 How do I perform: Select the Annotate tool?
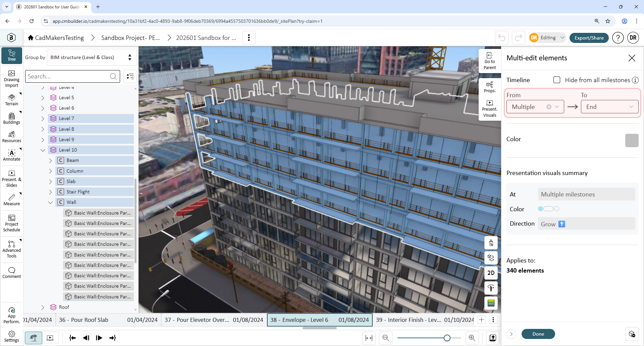[12, 155]
